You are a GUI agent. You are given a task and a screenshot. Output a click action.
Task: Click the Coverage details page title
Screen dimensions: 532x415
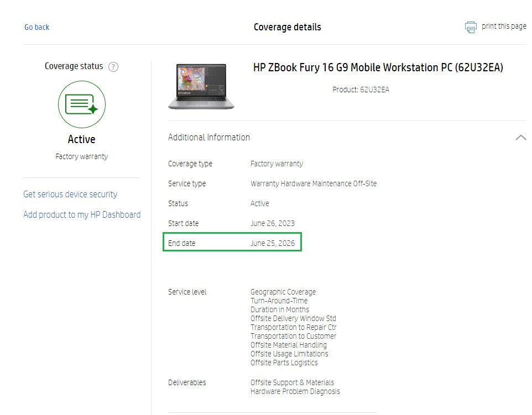pos(287,27)
